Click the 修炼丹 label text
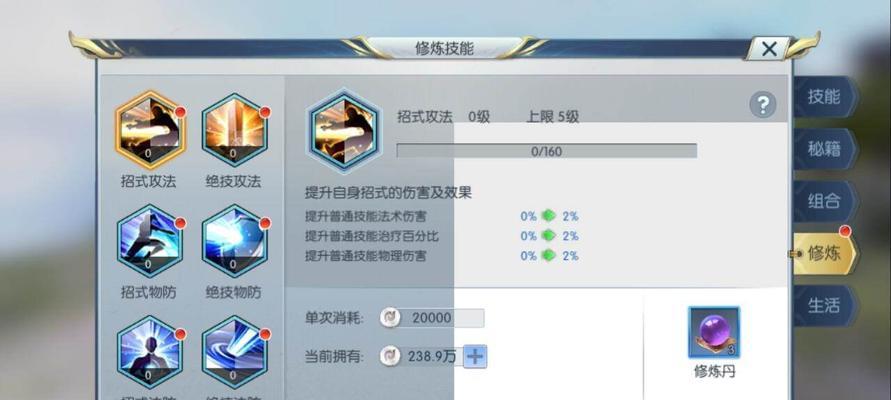 point(715,372)
